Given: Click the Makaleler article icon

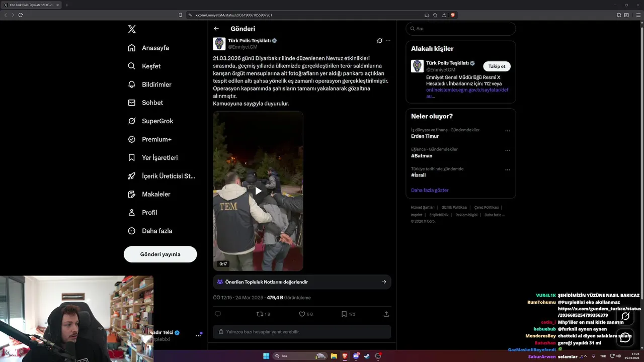Looking at the screenshot, I should pos(132,194).
